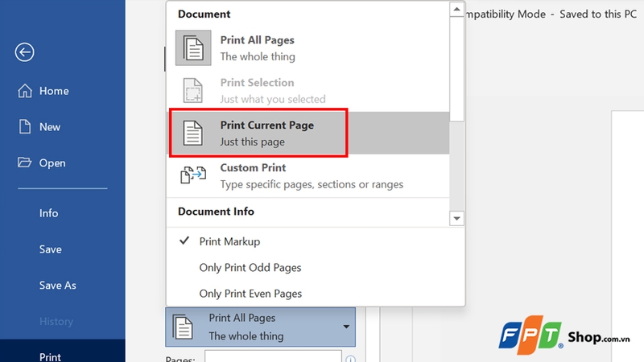This screenshot has width=644, height=362.
Task: Collapse the Print All Pages dropdown arrow
Action: tap(346, 327)
